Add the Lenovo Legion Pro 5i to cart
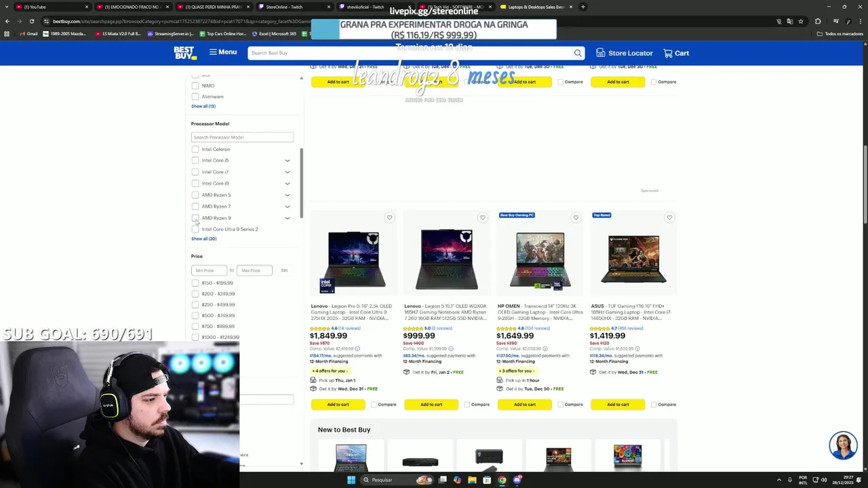 pyautogui.click(x=338, y=405)
